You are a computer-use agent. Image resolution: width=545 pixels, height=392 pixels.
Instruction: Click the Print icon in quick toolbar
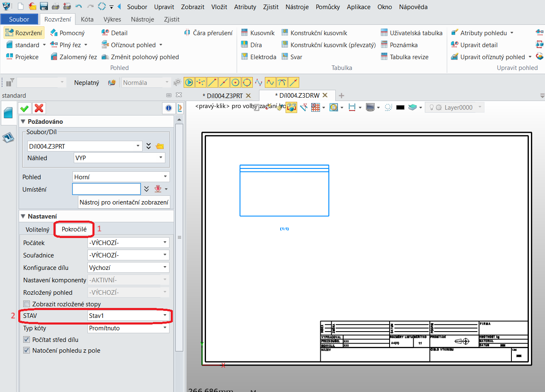(x=55, y=7)
